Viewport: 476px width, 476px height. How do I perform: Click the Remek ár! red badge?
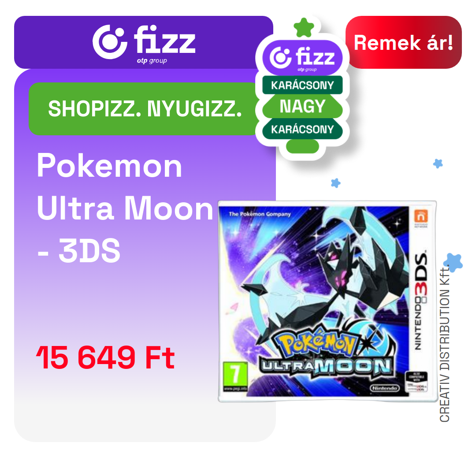coord(403,42)
